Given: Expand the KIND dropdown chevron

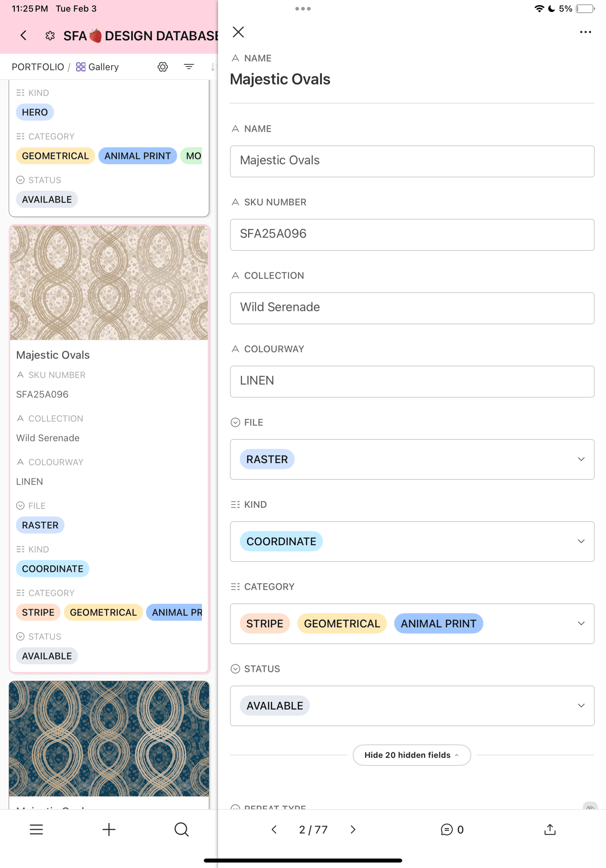Looking at the screenshot, I should click(x=581, y=541).
